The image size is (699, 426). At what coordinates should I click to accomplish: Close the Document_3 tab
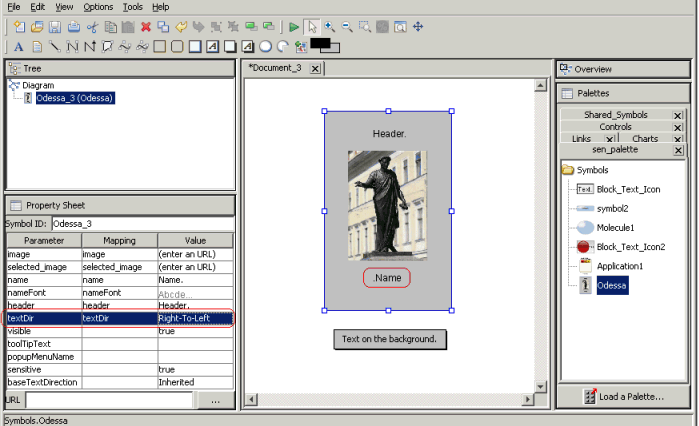[315, 68]
